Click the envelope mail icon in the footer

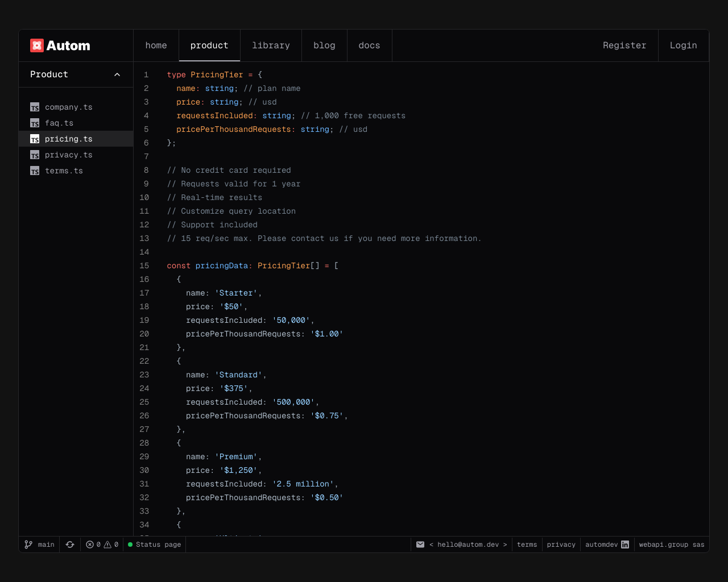(420, 544)
